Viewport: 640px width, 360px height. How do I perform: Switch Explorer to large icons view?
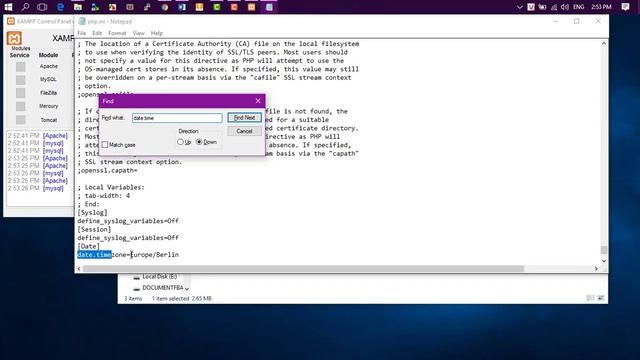[601, 298]
